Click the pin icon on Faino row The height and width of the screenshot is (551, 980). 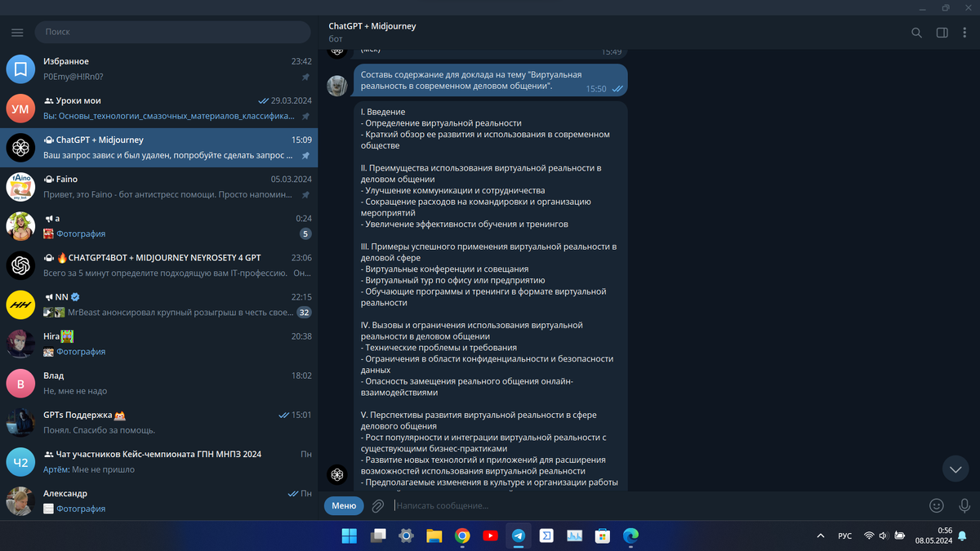pos(305,195)
